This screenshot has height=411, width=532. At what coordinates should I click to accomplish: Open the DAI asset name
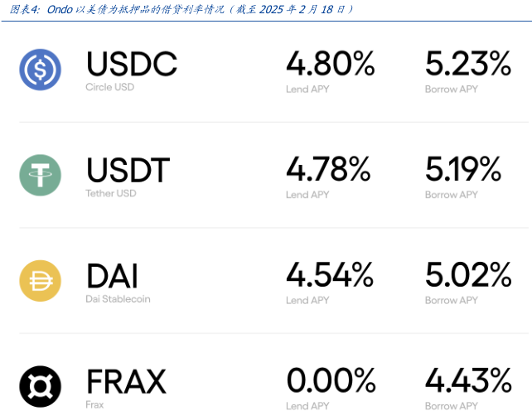click(x=112, y=276)
